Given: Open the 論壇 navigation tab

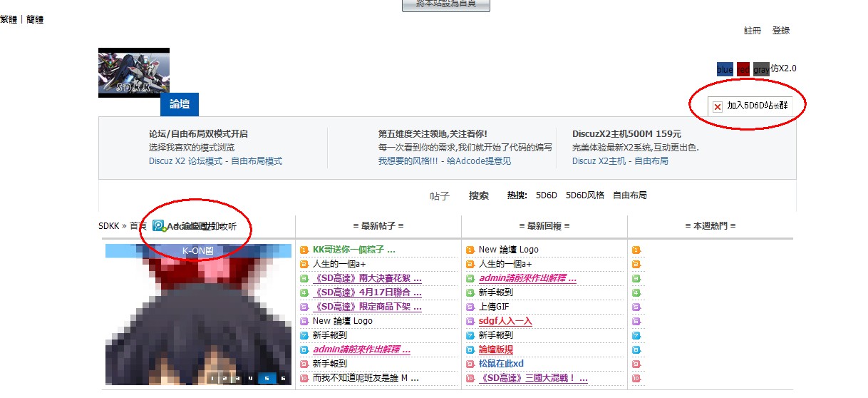Looking at the screenshot, I should (180, 104).
